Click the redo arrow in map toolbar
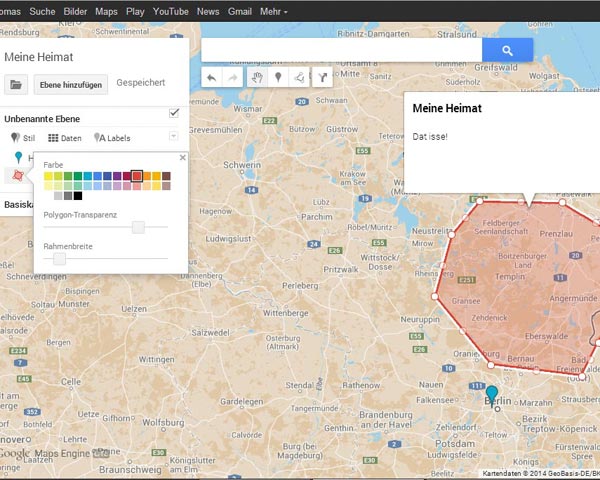This screenshot has width=600, height=480. [232, 78]
